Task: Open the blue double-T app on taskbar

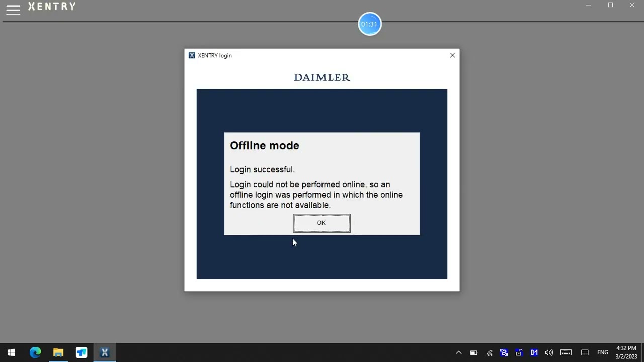Action: coord(82,352)
